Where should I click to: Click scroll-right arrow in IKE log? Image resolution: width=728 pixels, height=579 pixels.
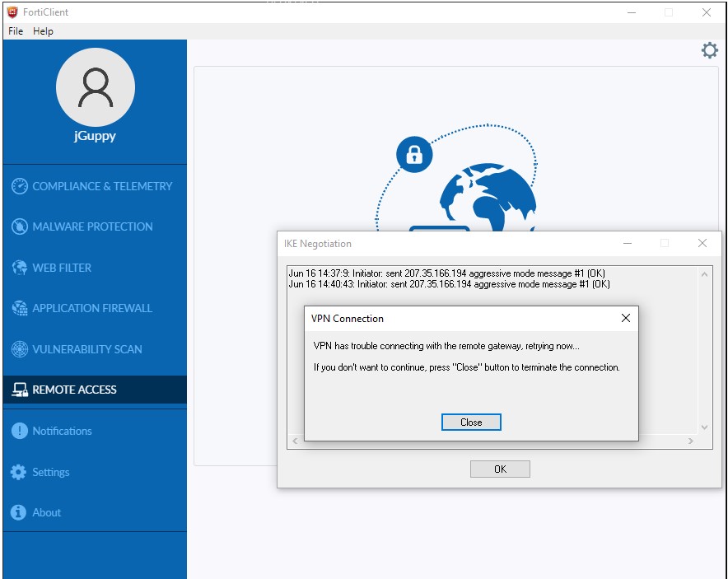click(x=691, y=441)
